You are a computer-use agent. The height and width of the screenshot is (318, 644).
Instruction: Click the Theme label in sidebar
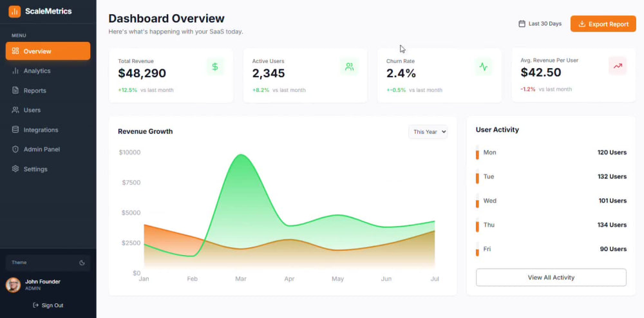(x=19, y=263)
